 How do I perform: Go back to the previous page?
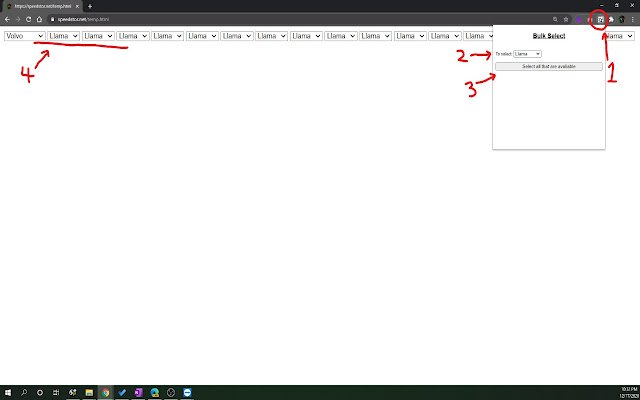(7, 19)
